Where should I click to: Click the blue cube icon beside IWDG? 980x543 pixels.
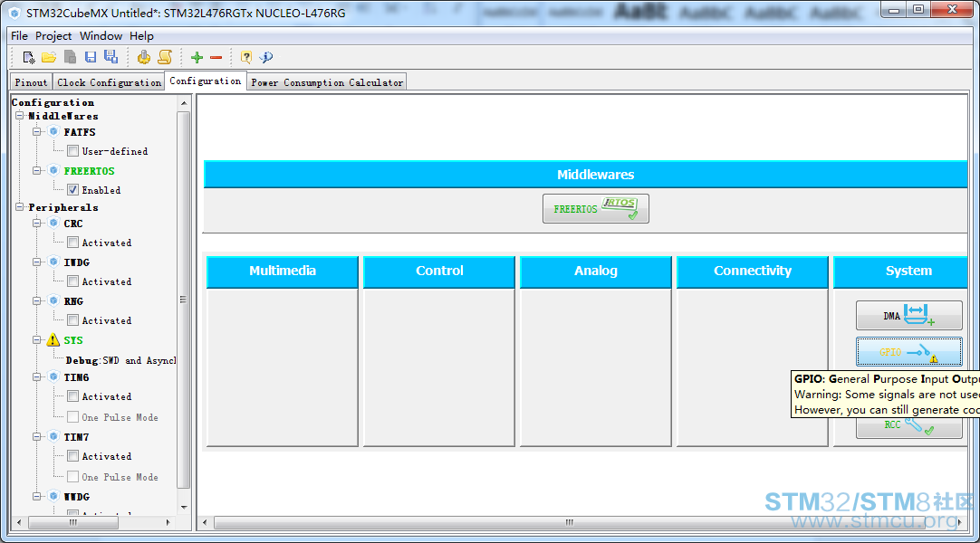[53, 262]
